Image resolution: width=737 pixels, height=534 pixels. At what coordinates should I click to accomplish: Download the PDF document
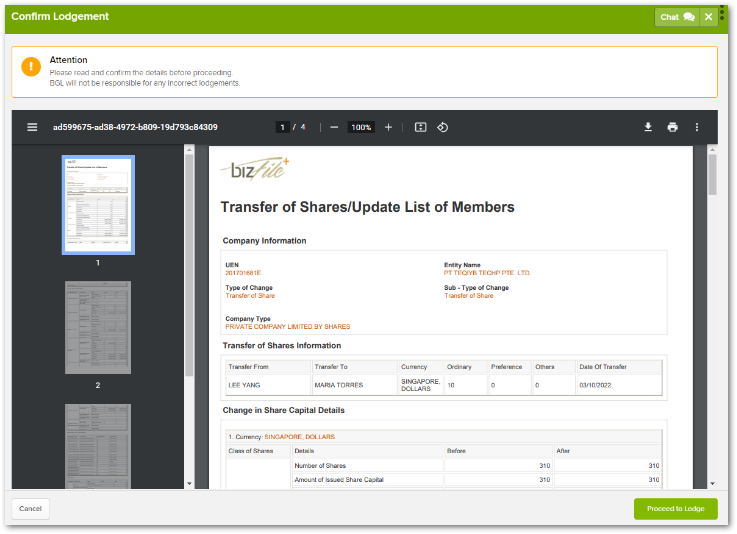648,127
